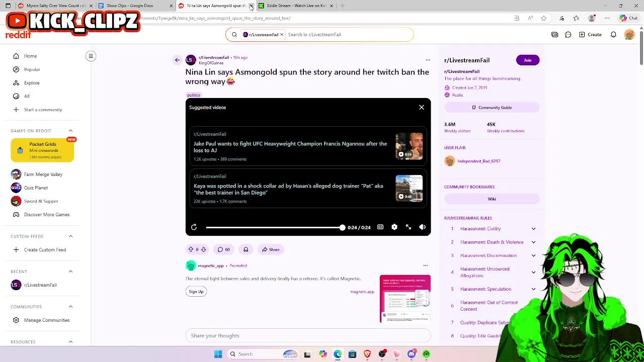This screenshot has width=644, height=362.
Task: Collapse the Recent section
Action: [x=70, y=271]
